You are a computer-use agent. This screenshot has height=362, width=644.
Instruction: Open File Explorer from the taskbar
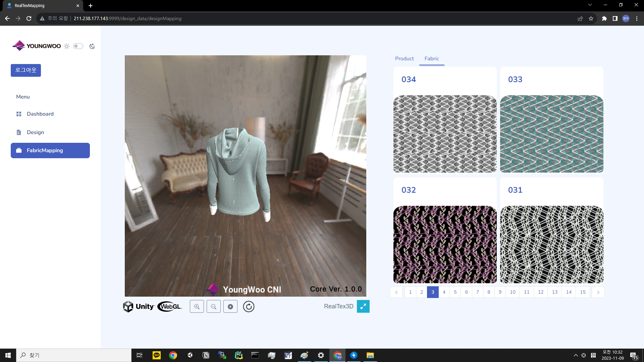[x=370, y=355]
